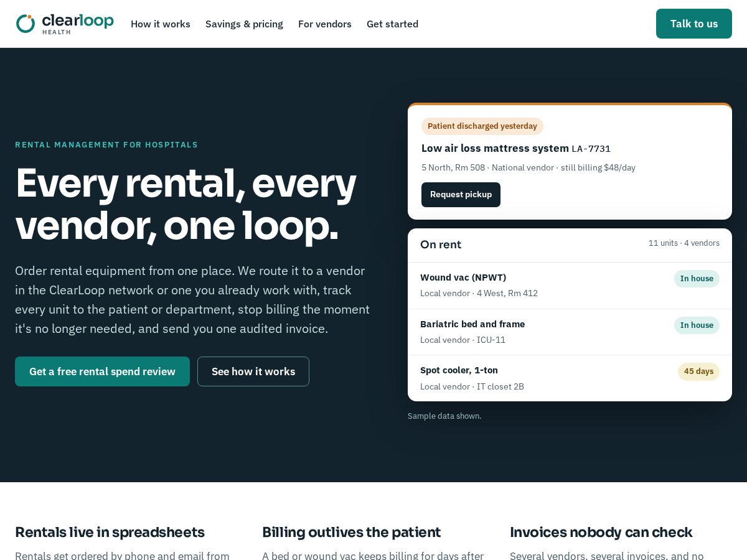Viewport: 747px width, 560px height.
Task: Select Get started in the navigation
Action: [392, 24]
